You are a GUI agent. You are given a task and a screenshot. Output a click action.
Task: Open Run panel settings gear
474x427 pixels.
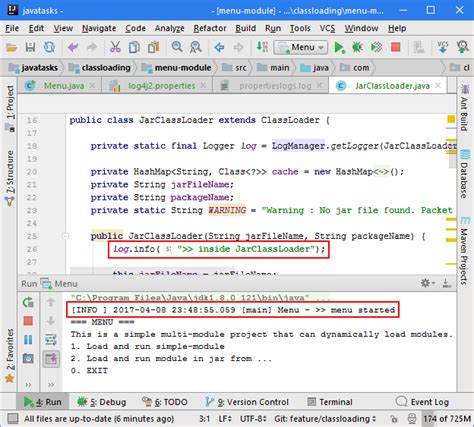[426, 283]
